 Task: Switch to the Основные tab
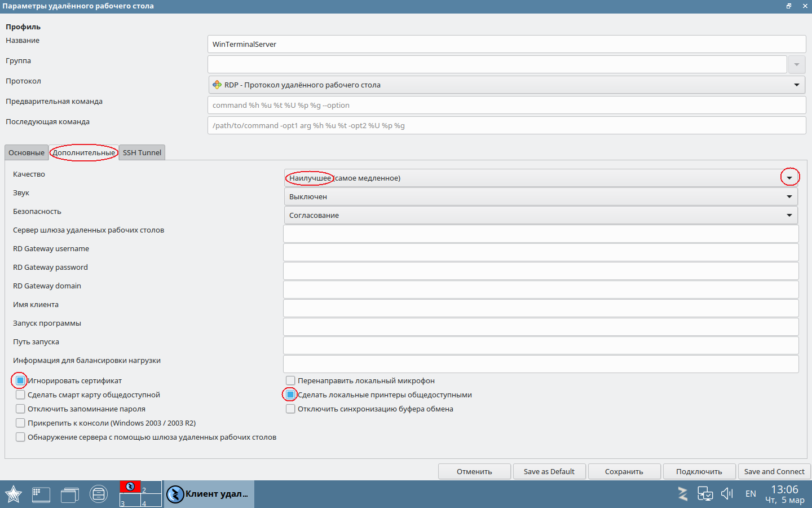[27, 152]
